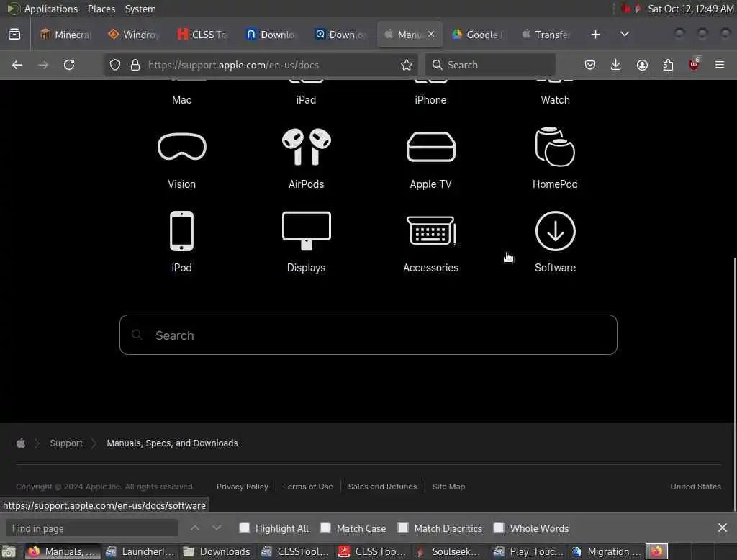Open the Accessories keyboard icon

(430, 231)
